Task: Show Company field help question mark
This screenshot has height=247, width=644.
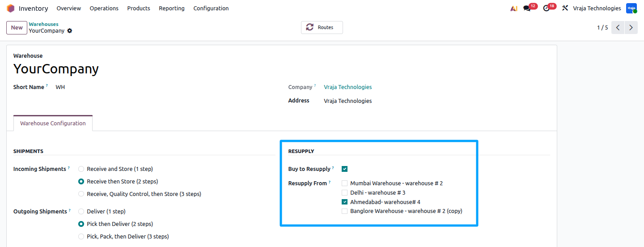Action: [x=314, y=85]
